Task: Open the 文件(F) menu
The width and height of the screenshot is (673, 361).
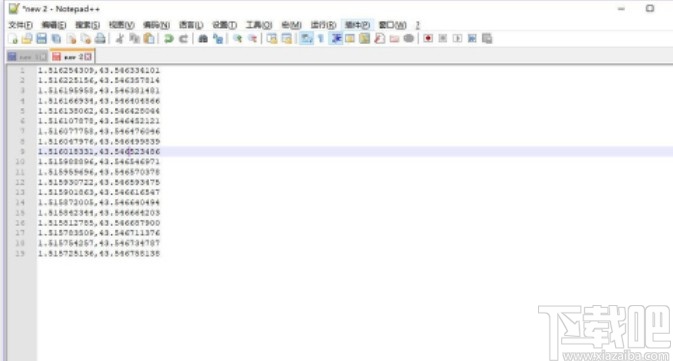Action: pos(20,25)
